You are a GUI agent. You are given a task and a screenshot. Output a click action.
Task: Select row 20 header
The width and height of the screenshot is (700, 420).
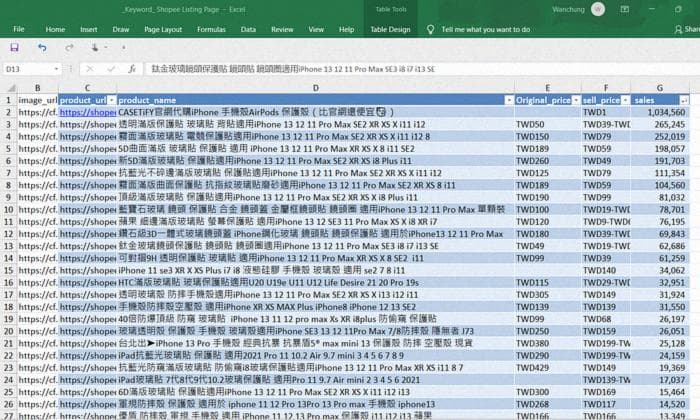[x=8, y=331]
